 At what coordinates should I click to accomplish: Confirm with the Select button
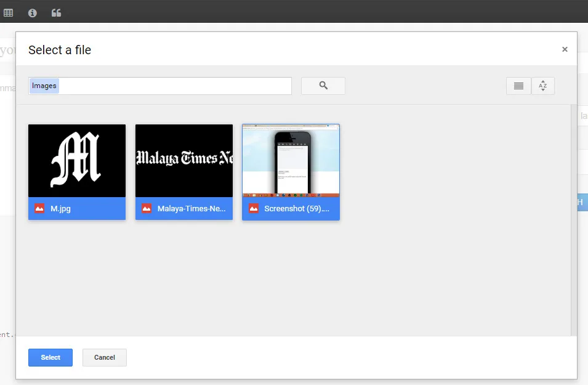(x=50, y=358)
